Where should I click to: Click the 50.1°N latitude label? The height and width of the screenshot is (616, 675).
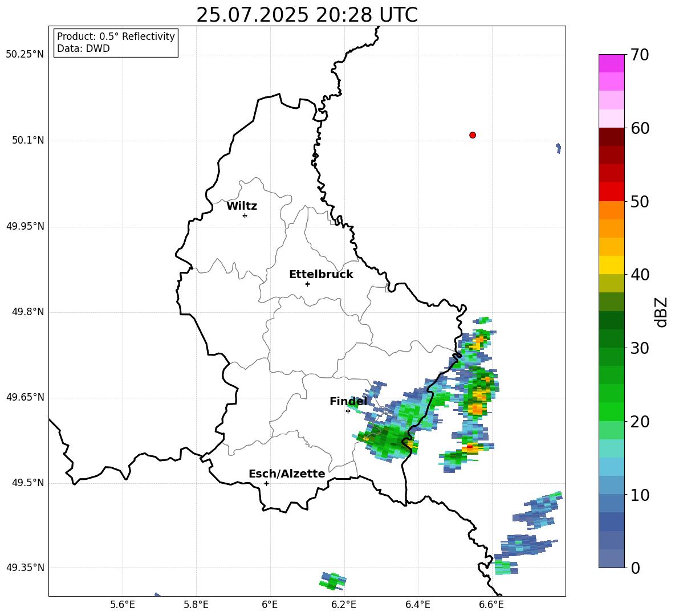point(28,141)
